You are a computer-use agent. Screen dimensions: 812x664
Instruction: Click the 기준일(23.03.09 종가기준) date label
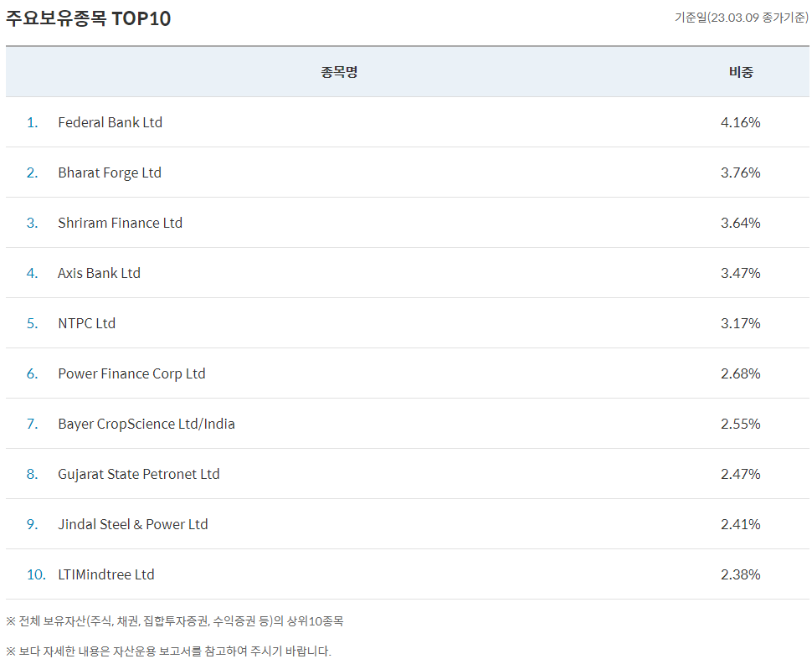pos(742,18)
